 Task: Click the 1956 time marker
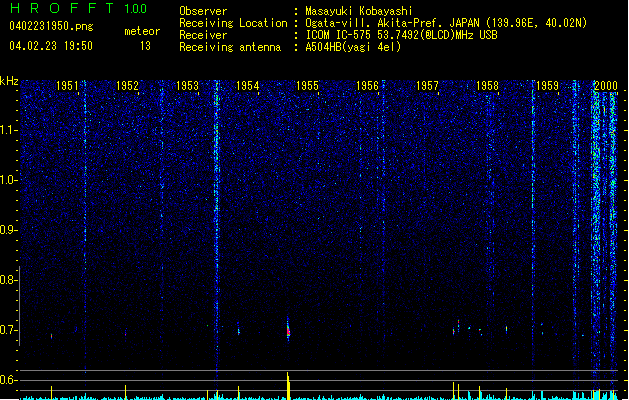[367, 86]
